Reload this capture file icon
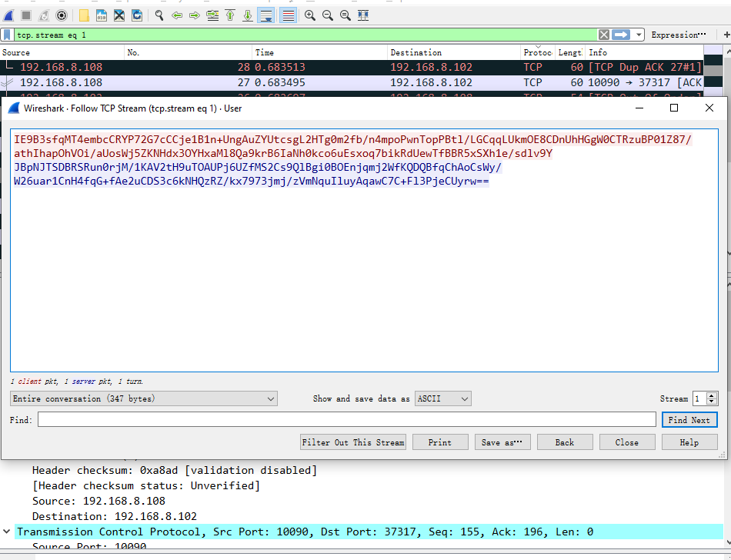This screenshot has height=560, width=731. (x=137, y=15)
